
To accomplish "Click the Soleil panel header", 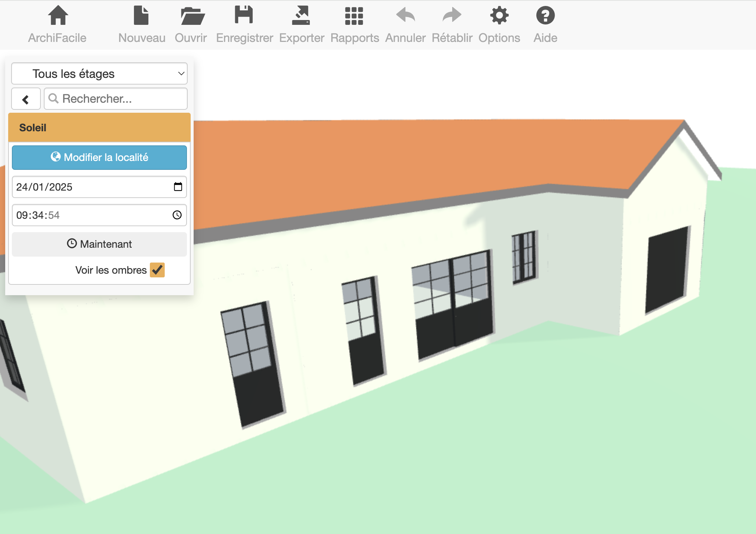I will [99, 128].
